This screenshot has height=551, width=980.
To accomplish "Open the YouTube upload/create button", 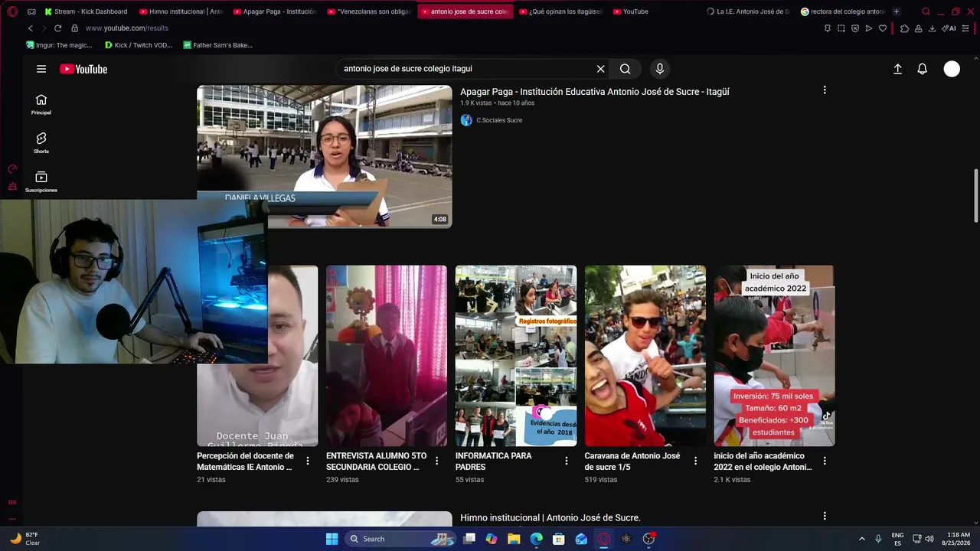I will tap(898, 69).
